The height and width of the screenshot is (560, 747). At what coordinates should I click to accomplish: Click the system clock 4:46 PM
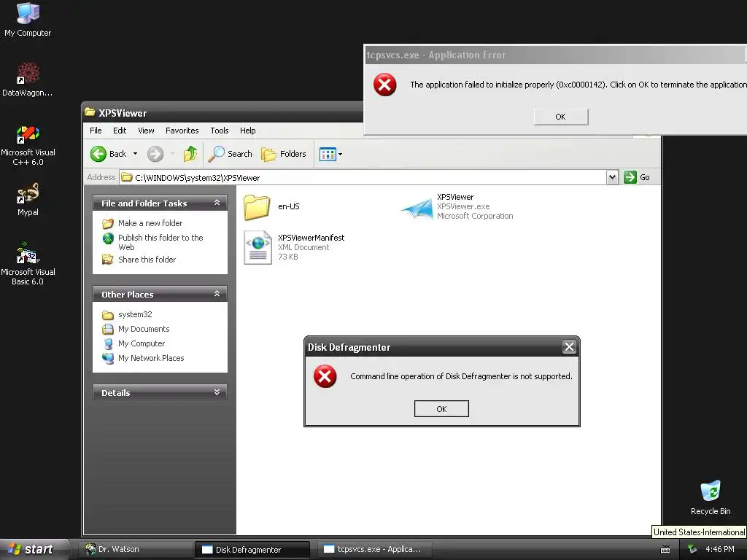(720, 549)
